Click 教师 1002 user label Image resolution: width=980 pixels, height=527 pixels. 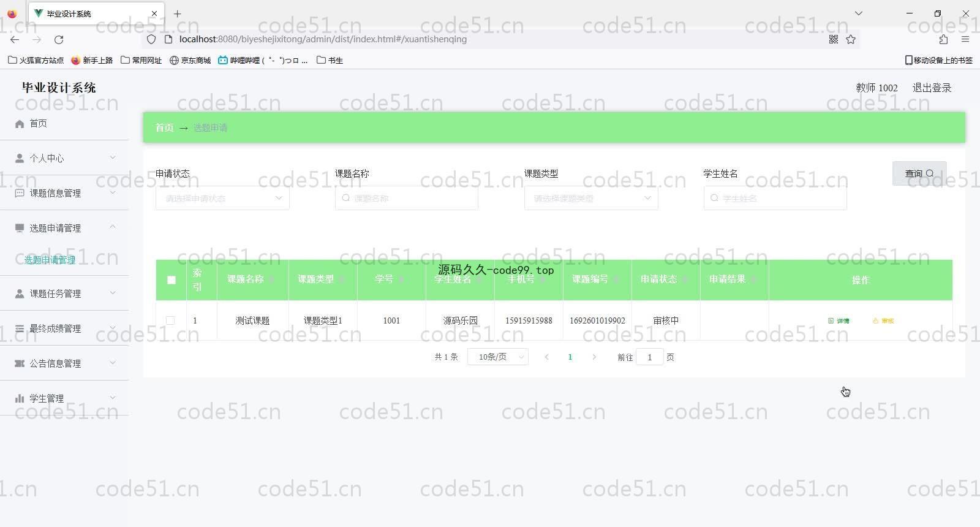pos(876,88)
